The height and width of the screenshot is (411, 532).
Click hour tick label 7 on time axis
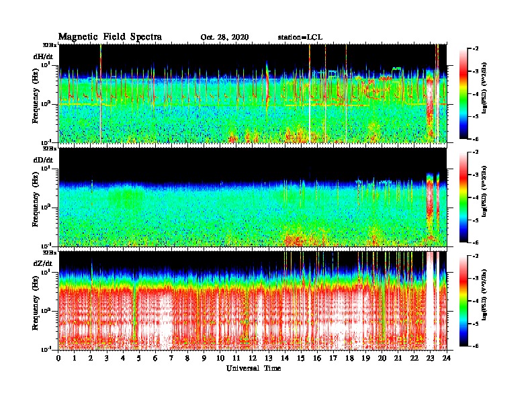coord(171,358)
